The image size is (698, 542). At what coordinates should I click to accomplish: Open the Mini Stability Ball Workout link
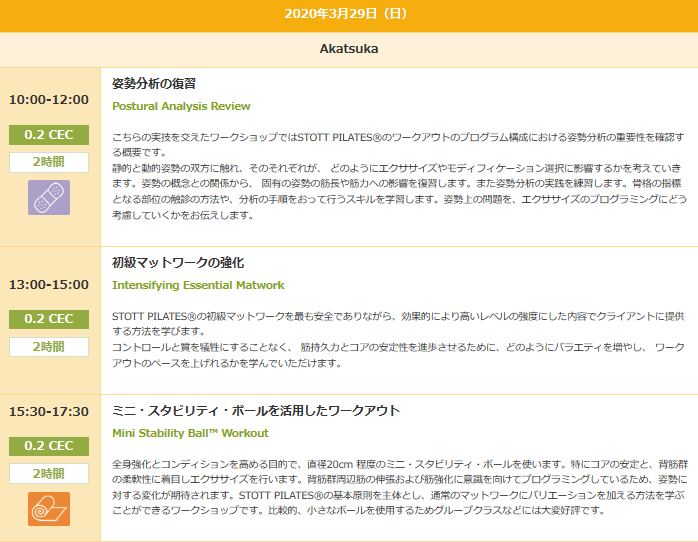191,433
